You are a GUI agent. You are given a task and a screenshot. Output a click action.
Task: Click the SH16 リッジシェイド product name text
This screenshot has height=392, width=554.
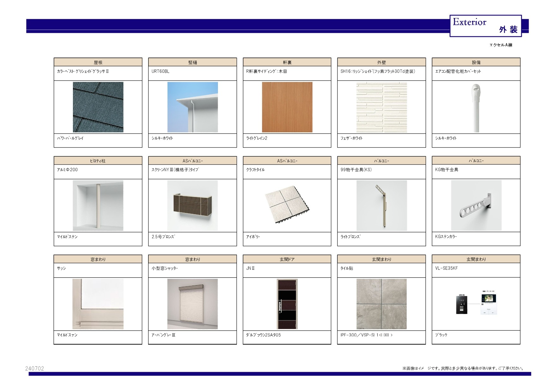(378, 71)
